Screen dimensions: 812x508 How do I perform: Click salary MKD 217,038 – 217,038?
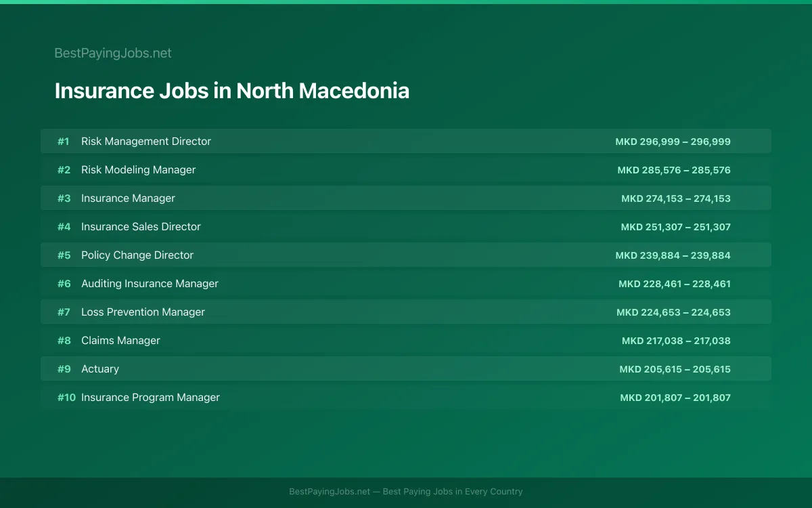[676, 341]
